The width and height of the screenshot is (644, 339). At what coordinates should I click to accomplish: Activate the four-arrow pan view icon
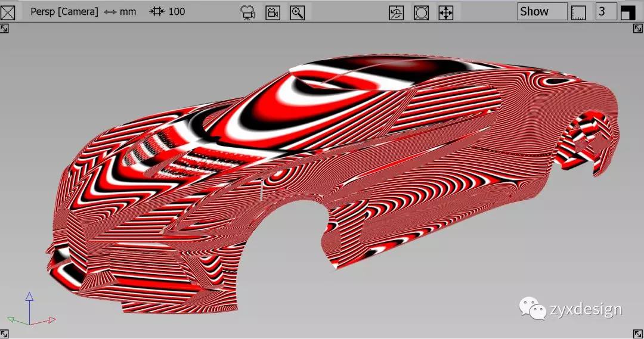pos(446,13)
